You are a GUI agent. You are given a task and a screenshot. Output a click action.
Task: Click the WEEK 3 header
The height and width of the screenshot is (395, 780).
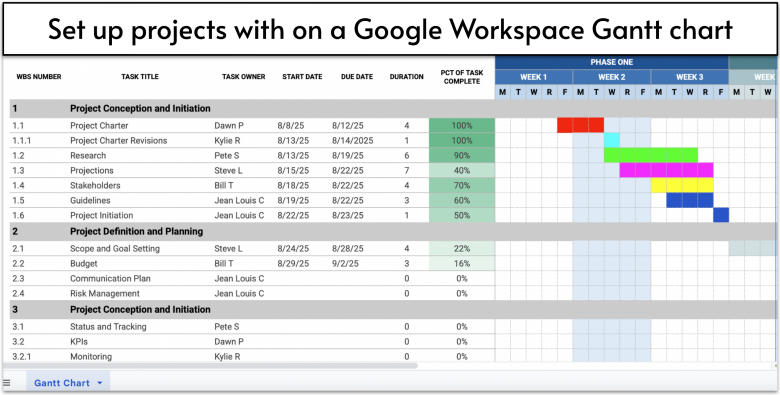pos(689,77)
